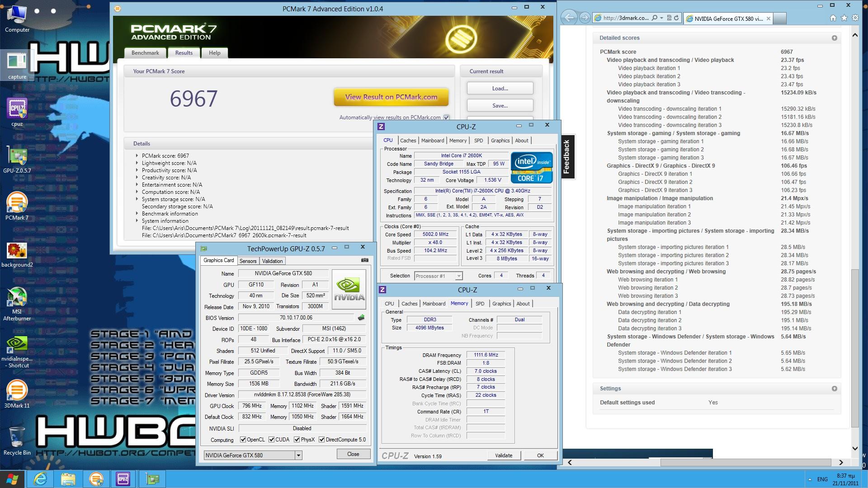Viewport: 868px width, 488px height.
Task: Open the cpuz desktop shortcut
Action: (17, 113)
